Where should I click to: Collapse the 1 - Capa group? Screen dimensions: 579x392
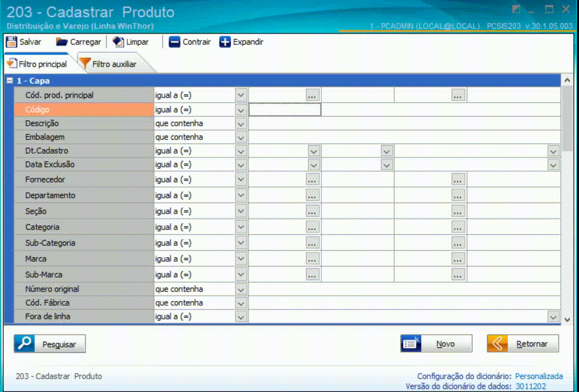point(10,81)
